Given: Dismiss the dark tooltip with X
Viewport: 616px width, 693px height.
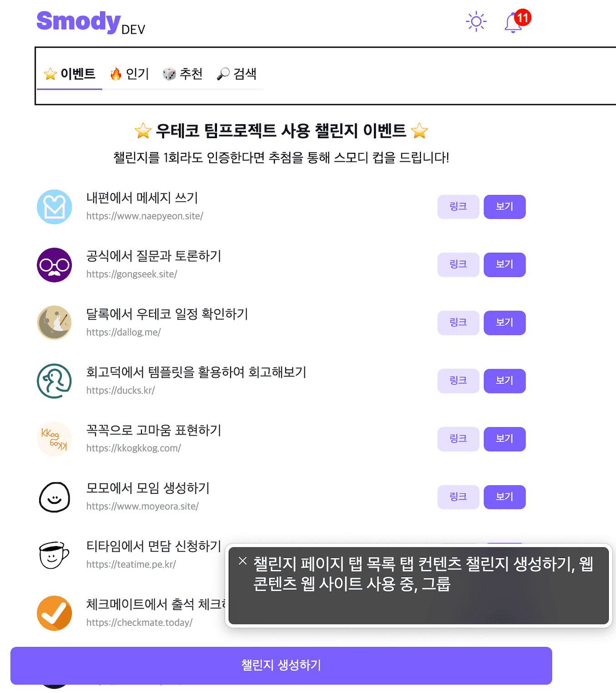Looking at the screenshot, I should [243, 561].
